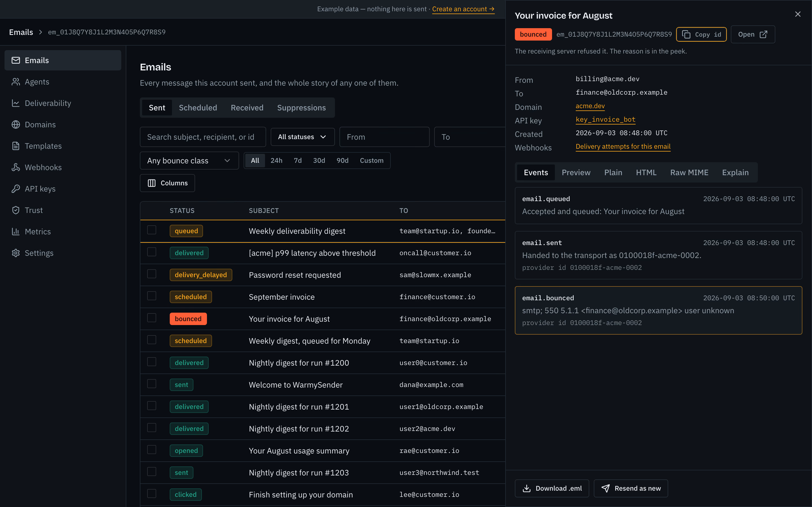Select the Domains globe icon
Image resolution: width=812 pixels, height=507 pixels.
16,125
